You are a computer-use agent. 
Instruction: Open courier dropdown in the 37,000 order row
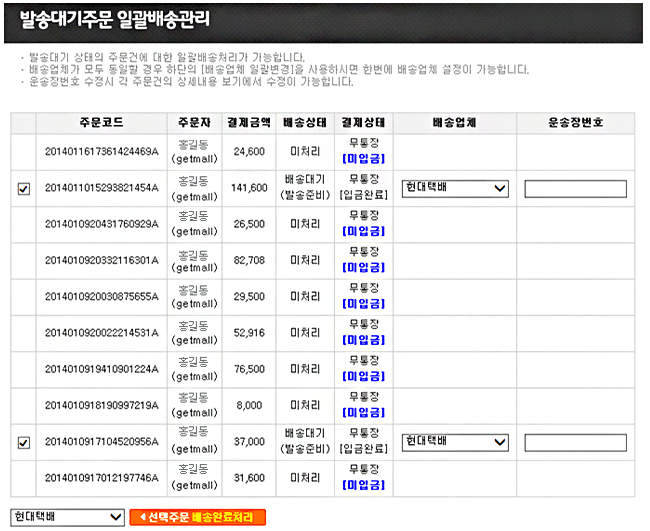(455, 442)
